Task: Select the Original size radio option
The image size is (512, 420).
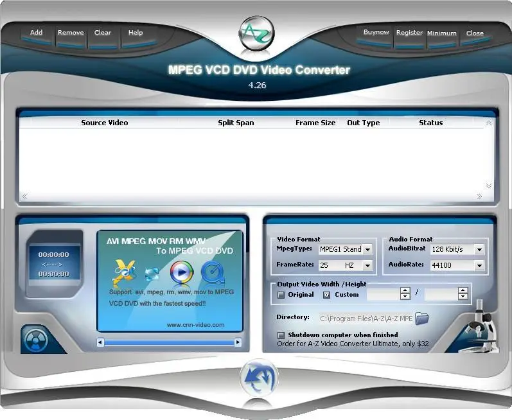Action: tap(281, 295)
